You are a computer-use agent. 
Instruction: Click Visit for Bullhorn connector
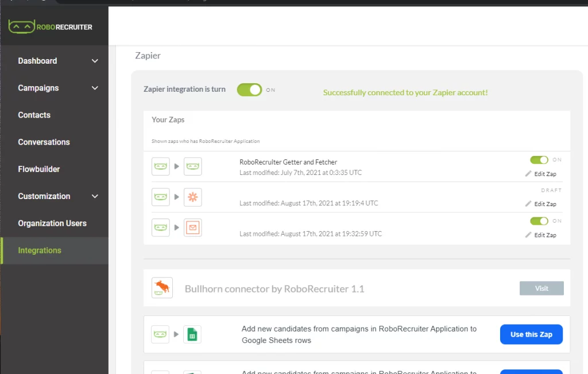click(541, 288)
